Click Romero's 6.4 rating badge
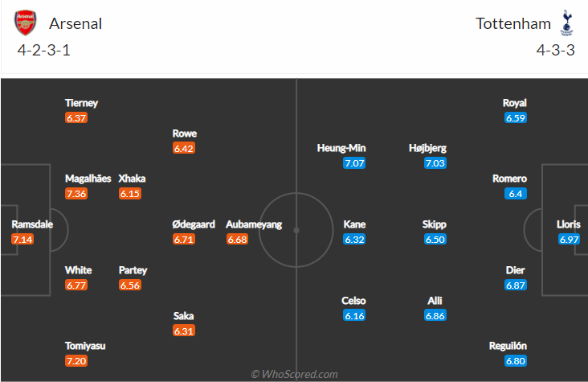The image size is (588, 382). click(x=515, y=194)
